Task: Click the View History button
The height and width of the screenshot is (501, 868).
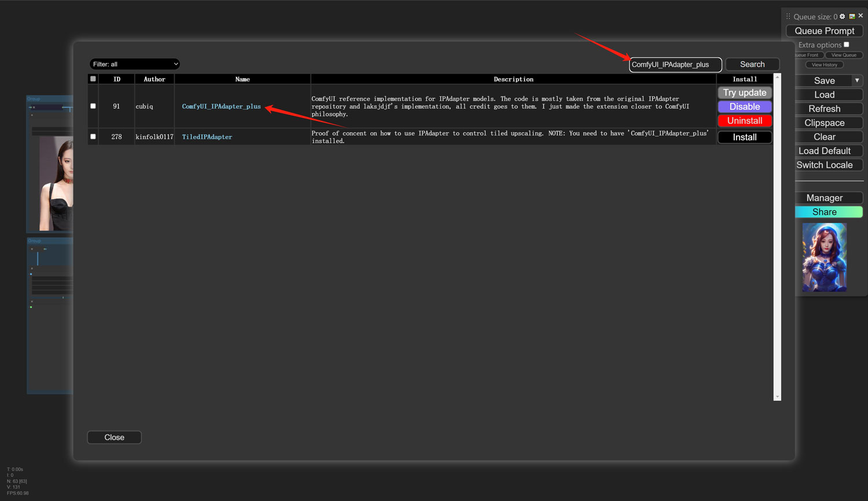Action: [824, 65]
